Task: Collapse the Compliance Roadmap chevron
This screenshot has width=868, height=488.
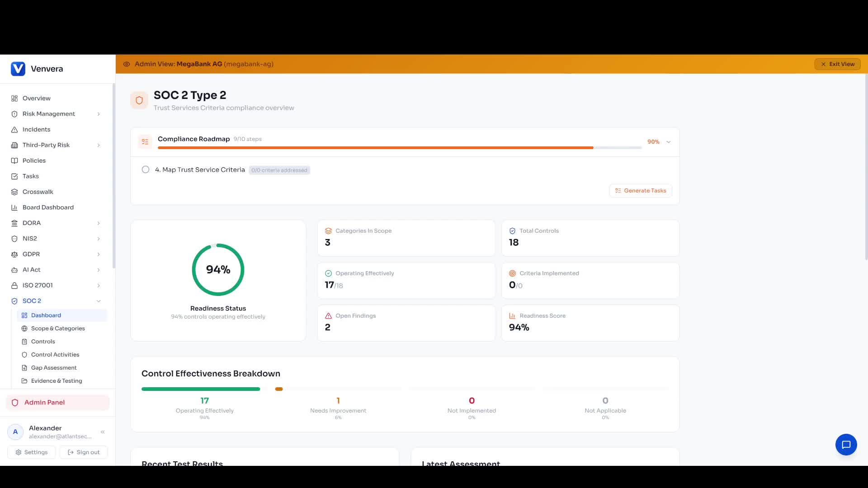Action: tap(668, 142)
